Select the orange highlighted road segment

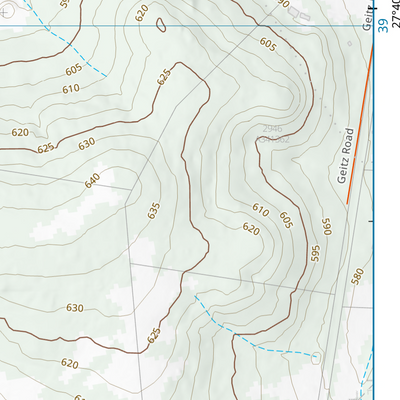point(360,124)
